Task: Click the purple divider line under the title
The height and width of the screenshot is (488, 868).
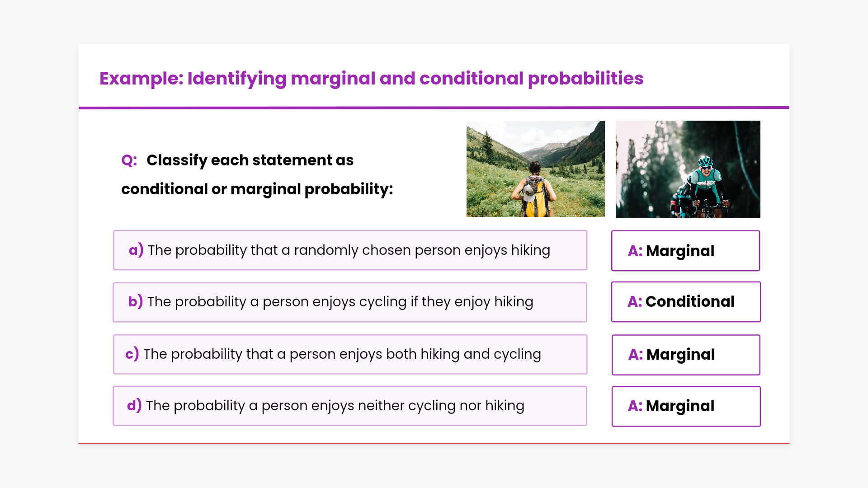Action: 434,108
